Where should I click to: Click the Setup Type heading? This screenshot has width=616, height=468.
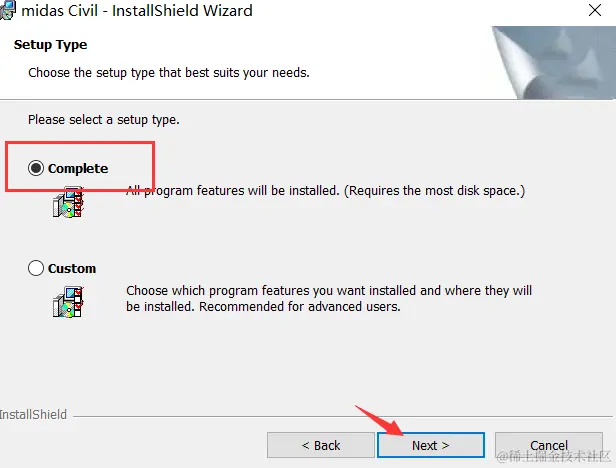coord(50,45)
